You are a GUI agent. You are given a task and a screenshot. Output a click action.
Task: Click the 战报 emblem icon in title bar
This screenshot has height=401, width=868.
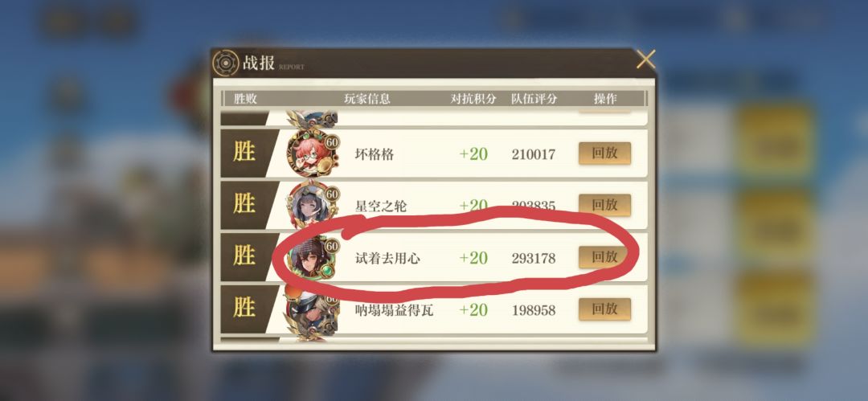click(x=226, y=63)
